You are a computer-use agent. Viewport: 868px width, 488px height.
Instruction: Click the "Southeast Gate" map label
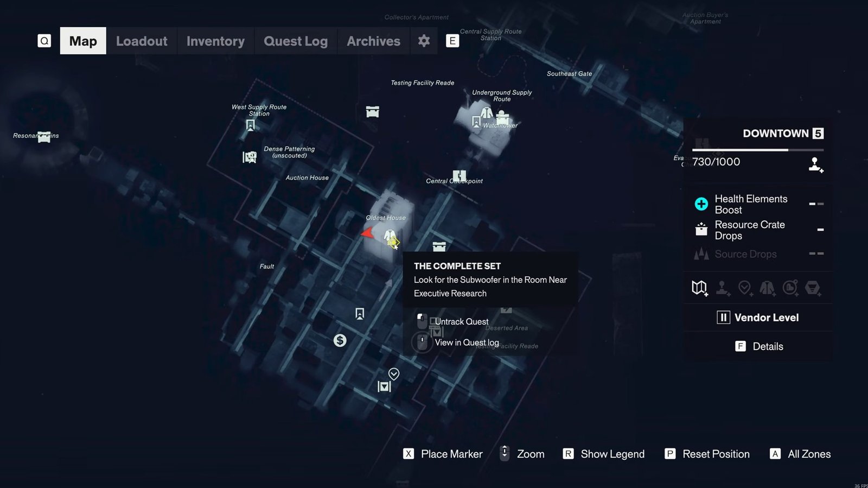[569, 74]
